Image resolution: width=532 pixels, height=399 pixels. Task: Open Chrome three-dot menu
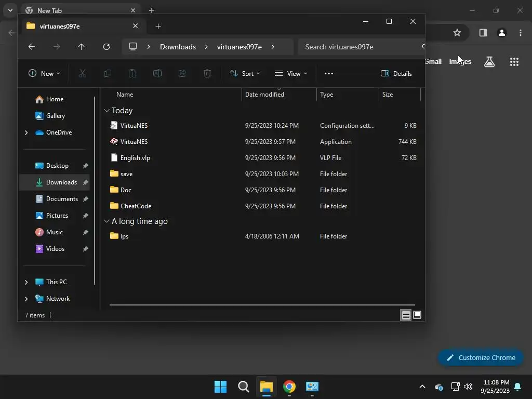pyautogui.click(x=521, y=33)
